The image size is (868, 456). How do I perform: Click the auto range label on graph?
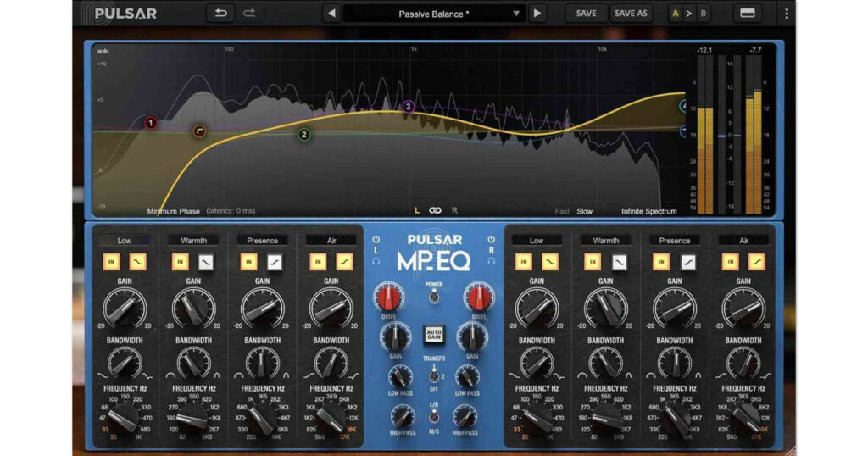pyautogui.click(x=103, y=51)
